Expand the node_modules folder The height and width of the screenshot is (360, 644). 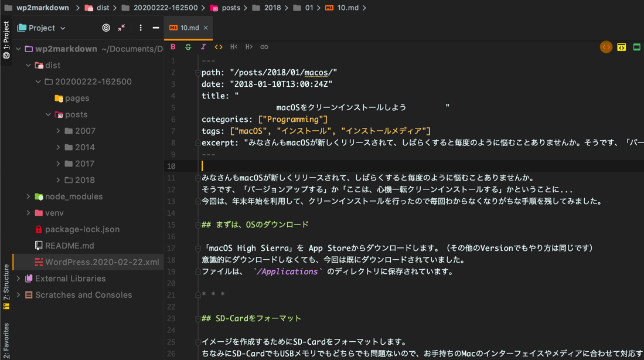[28, 196]
